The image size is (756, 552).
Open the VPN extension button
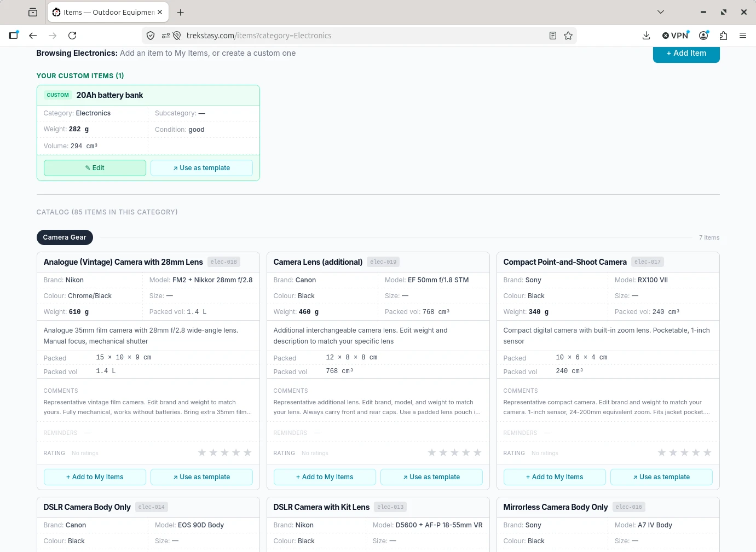tap(676, 36)
